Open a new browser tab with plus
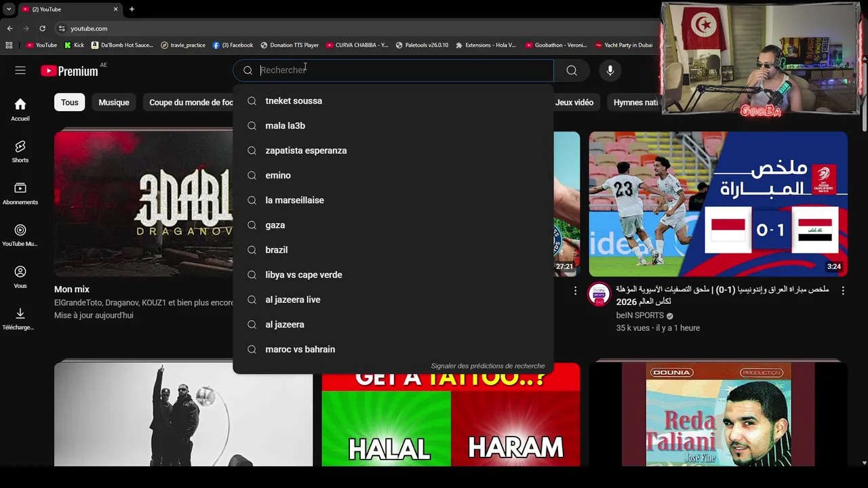 pyautogui.click(x=132, y=9)
